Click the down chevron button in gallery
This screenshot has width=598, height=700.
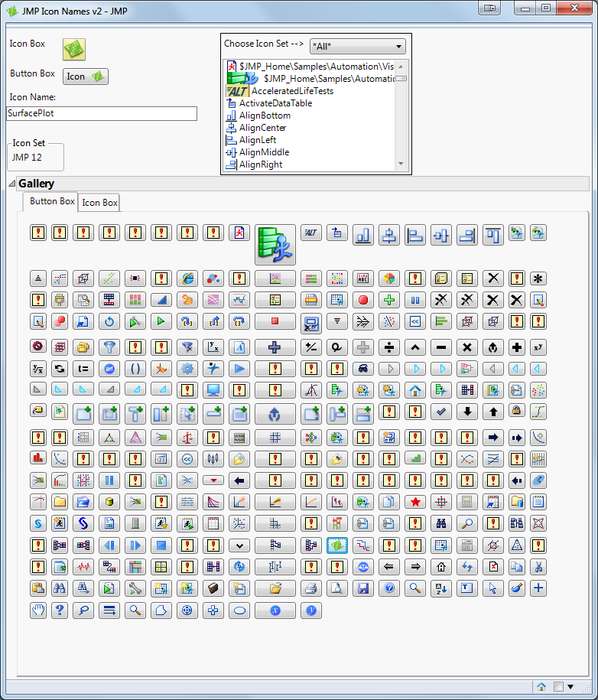point(239,545)
